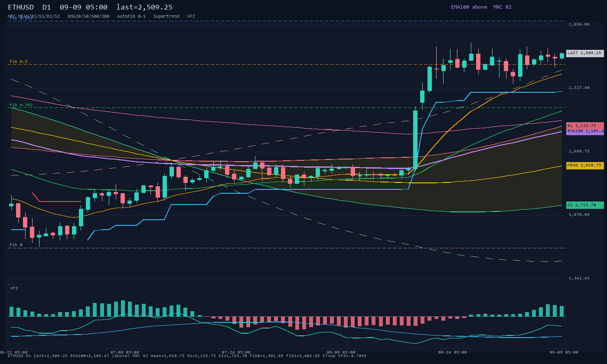This screenshot has height=364, width=607.
Task: Click the 07-08 05:00 time axis label
Action: tap(125, 352)
